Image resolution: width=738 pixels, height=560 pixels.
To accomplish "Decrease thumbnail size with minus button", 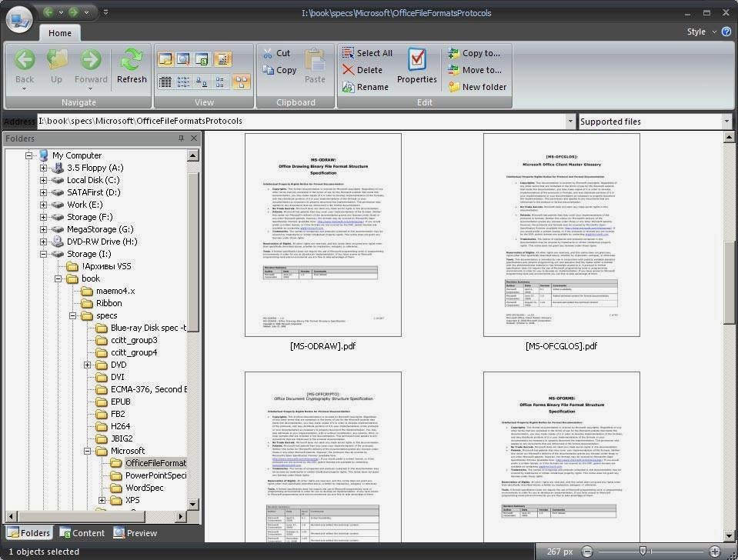I will pyautogui.click(x=587, y=552).
